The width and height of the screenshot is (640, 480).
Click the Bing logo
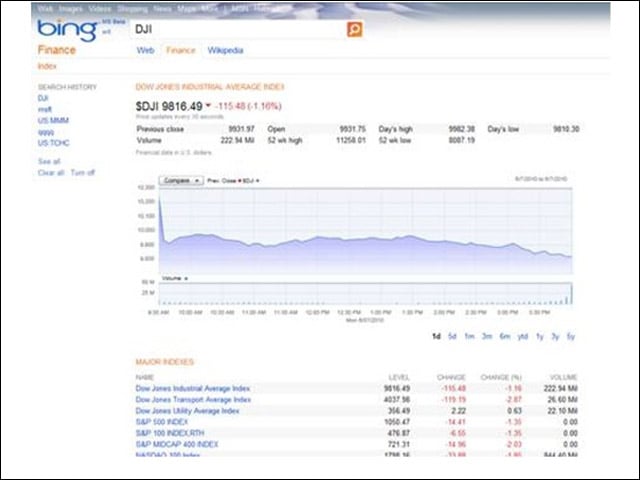point(67,30)
